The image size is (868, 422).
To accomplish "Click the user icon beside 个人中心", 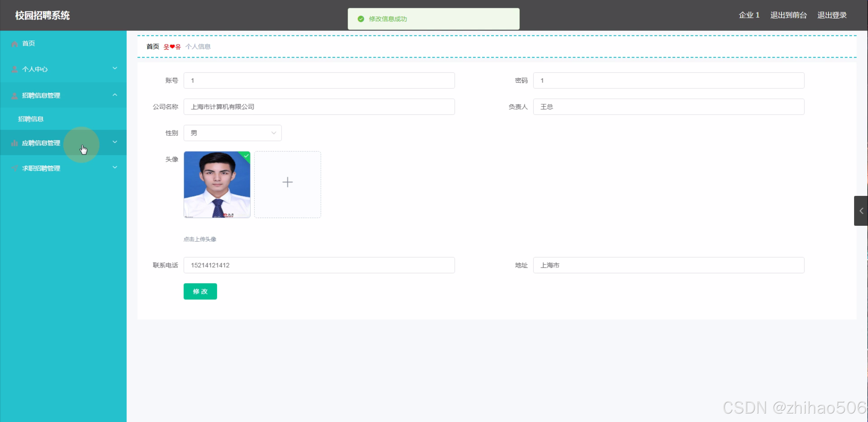I will pos(14,69).
